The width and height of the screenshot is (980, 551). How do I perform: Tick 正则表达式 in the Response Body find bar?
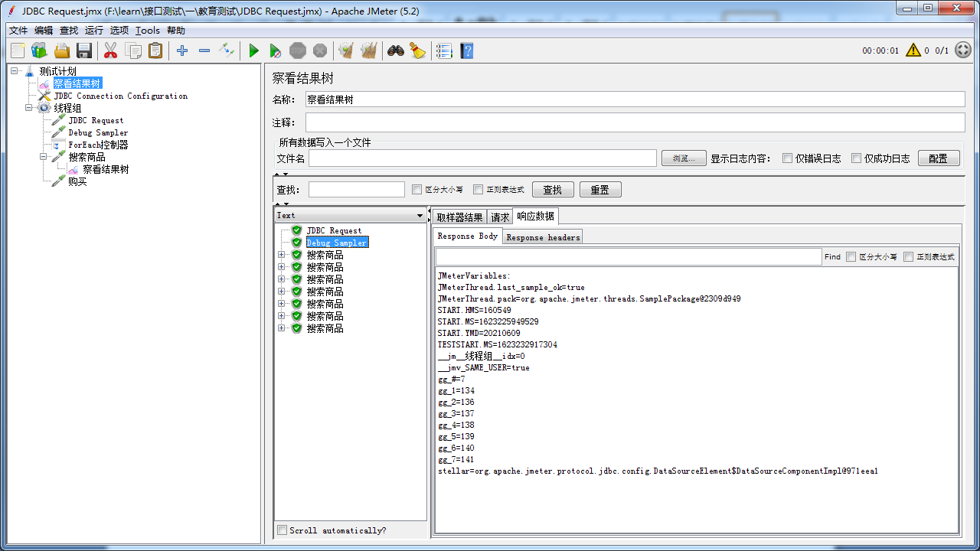(x=909, y=257)
